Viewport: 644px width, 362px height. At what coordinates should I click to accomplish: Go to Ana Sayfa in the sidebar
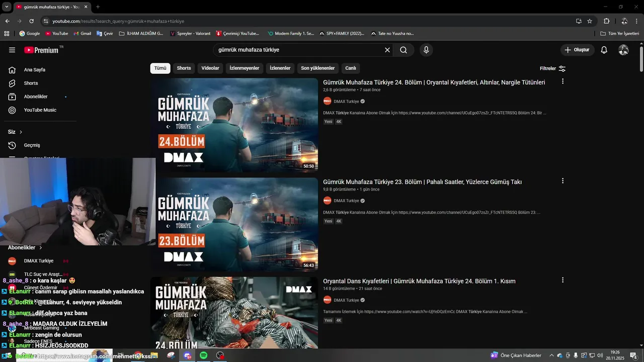[34, 70]
